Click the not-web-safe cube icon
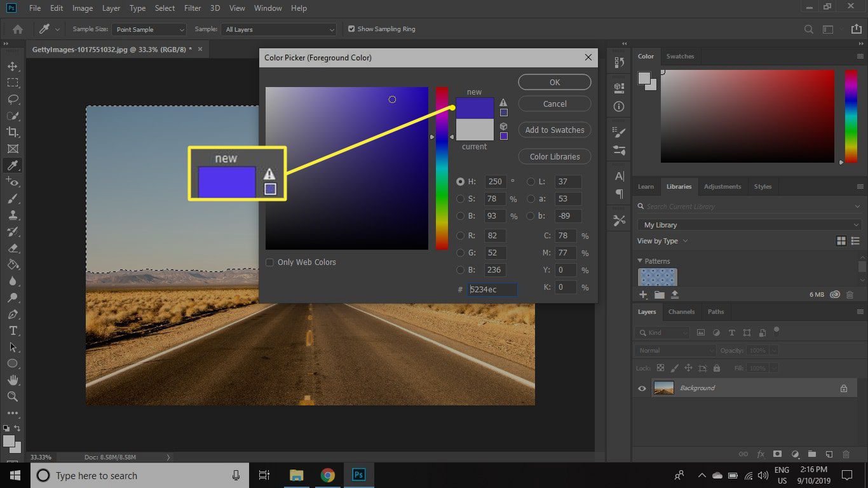The width and height of the screenshot is (868, 488). pyautogui.click(x=503, y=126)
